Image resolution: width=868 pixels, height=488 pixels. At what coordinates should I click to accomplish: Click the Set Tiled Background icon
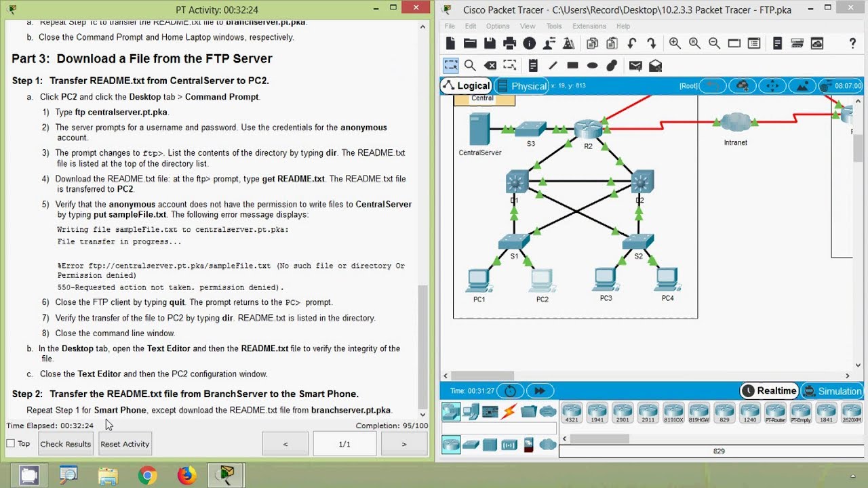pyautogui.click(x=803, y=86)
